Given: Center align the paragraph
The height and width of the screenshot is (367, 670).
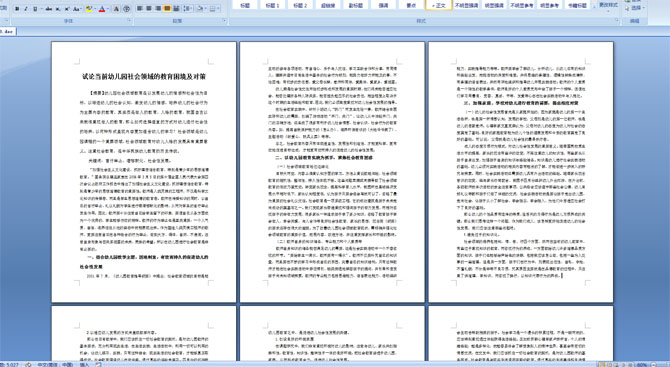Looking at the screenshot, I should [149, 8].
